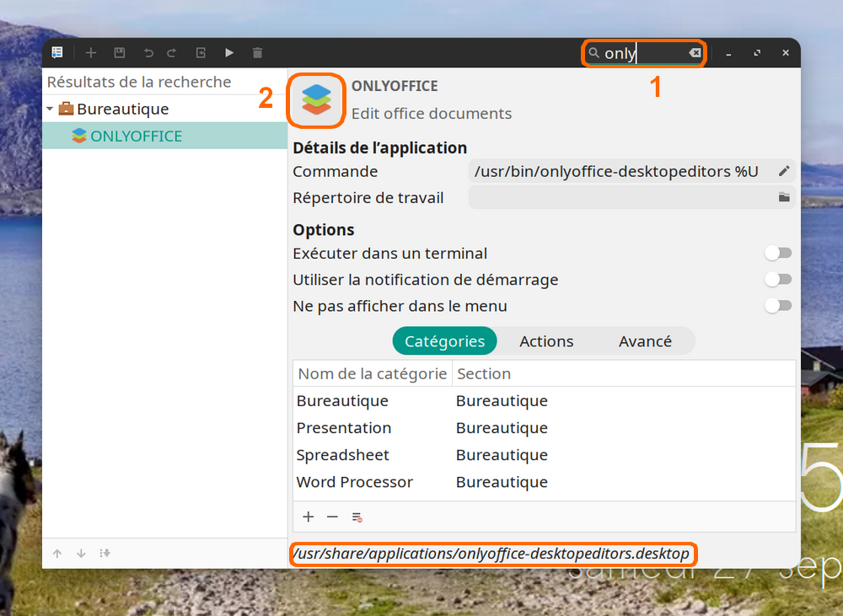
Task: Open the Avancé tab
Action: point(645,341)
